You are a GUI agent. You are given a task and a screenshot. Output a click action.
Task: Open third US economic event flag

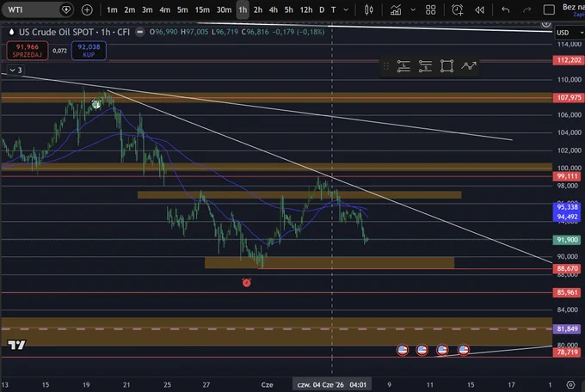(x=442, y=350)
